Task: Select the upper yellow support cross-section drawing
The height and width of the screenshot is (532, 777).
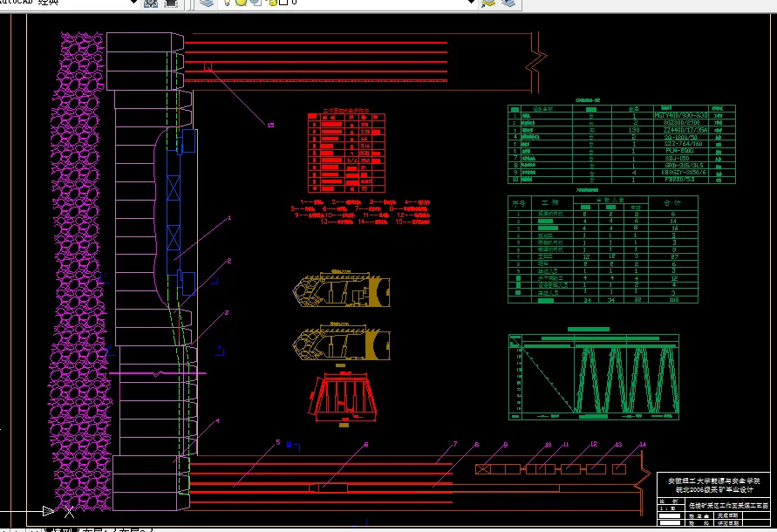Action: coord(342,289)
